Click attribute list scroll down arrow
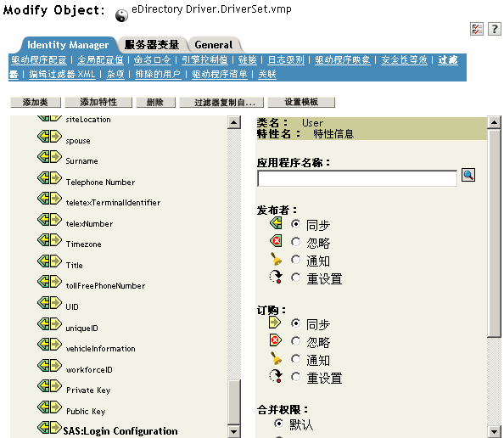The width and height of the screenshot is (504, 438). pos(234,431)
